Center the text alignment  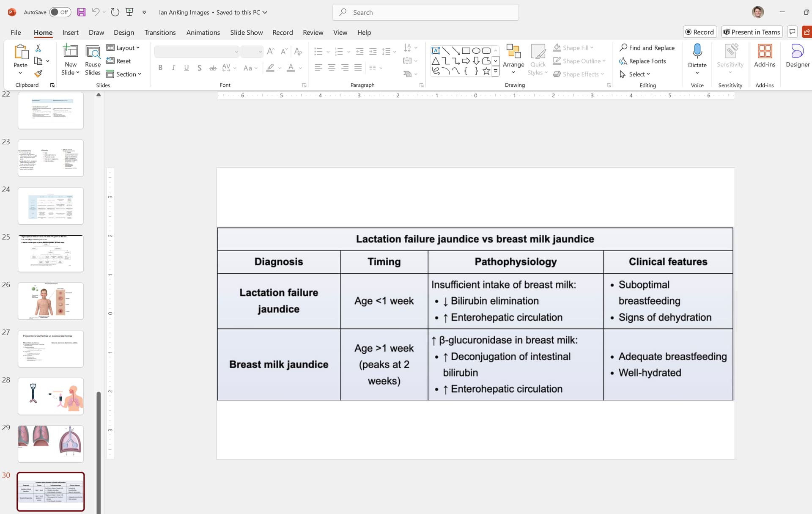pyautogui.click(x=332, y=68)
